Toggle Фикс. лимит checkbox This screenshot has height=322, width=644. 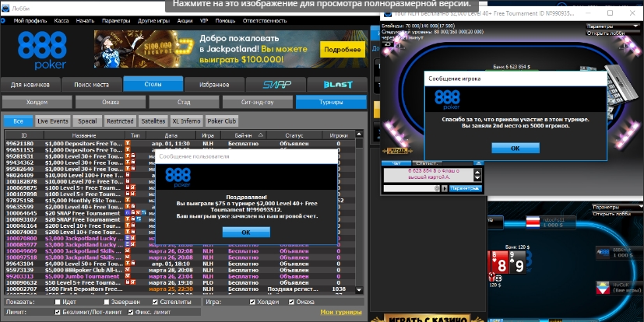[x=131, y=312]
